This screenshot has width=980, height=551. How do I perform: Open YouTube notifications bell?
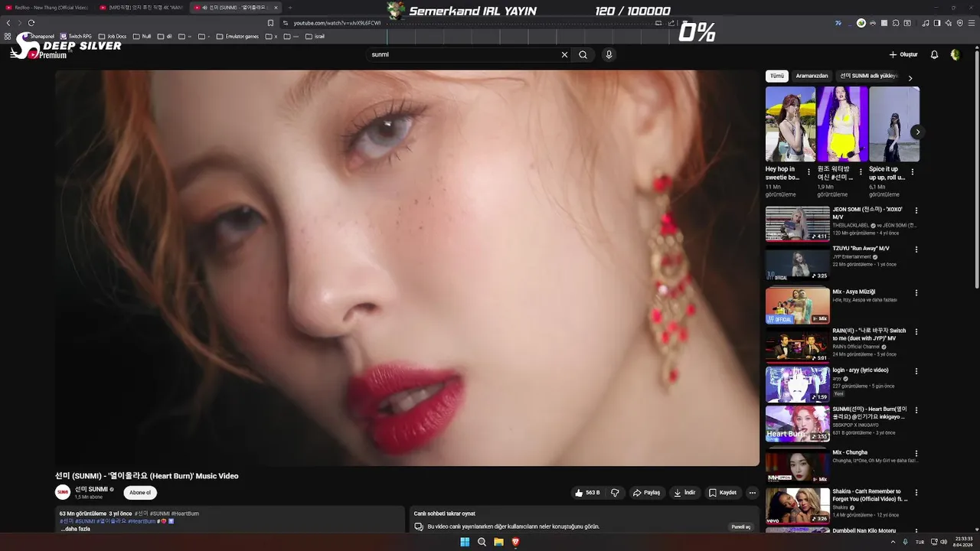[934, 54]
